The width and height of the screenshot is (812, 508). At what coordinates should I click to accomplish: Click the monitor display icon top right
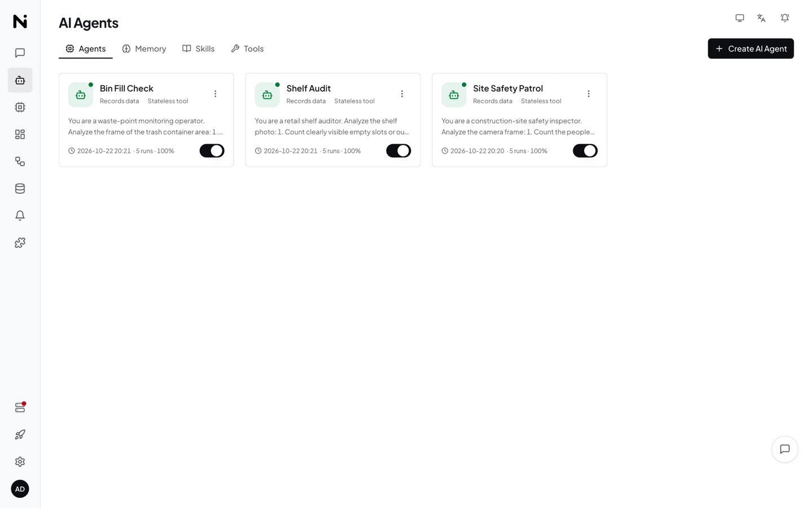pyautogui.click(x=740, y=18)
